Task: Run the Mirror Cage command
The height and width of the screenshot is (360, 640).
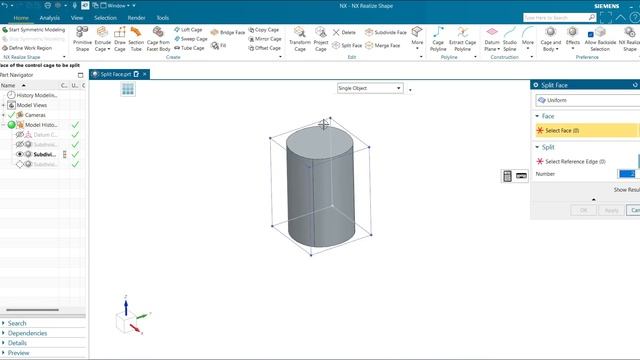Action: coord(265,39)
